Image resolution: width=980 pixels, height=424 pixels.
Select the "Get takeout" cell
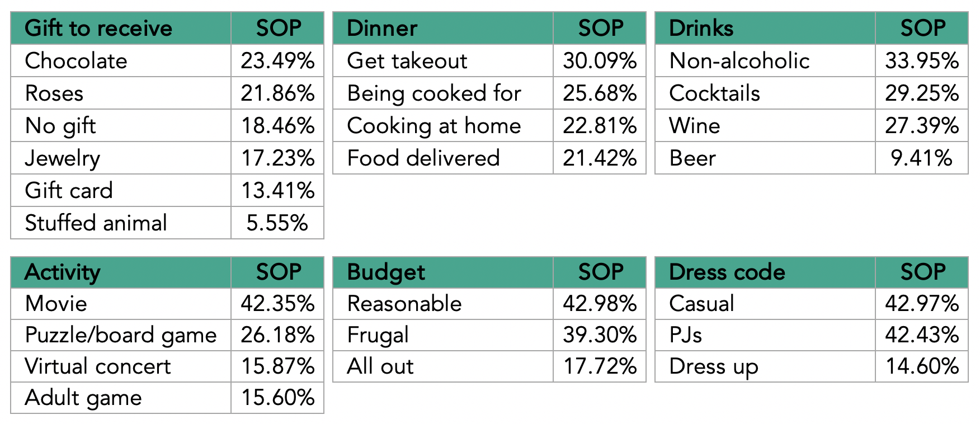click(407, 61)
